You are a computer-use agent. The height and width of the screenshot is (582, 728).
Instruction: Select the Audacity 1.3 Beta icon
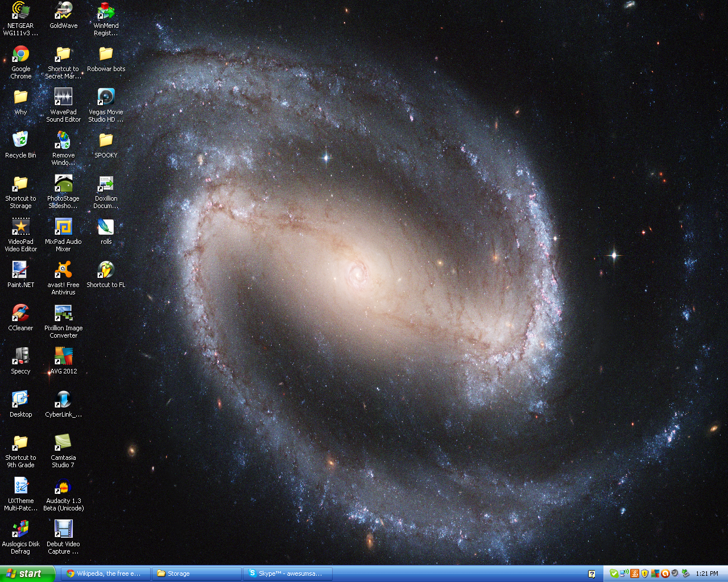point(63,494)
